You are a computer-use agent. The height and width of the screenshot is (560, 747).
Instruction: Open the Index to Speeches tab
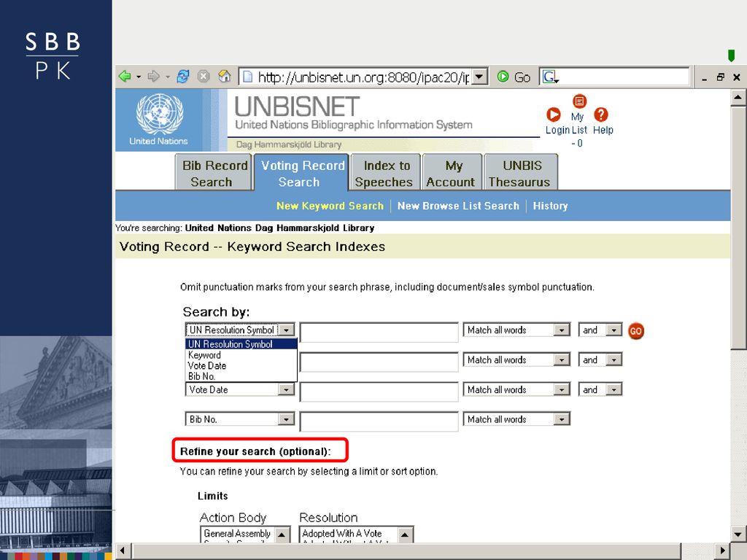click(385, 174)
